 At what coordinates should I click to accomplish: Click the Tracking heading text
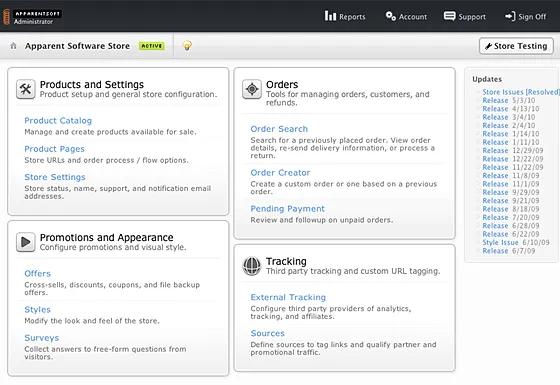click(x=286, y=261)
